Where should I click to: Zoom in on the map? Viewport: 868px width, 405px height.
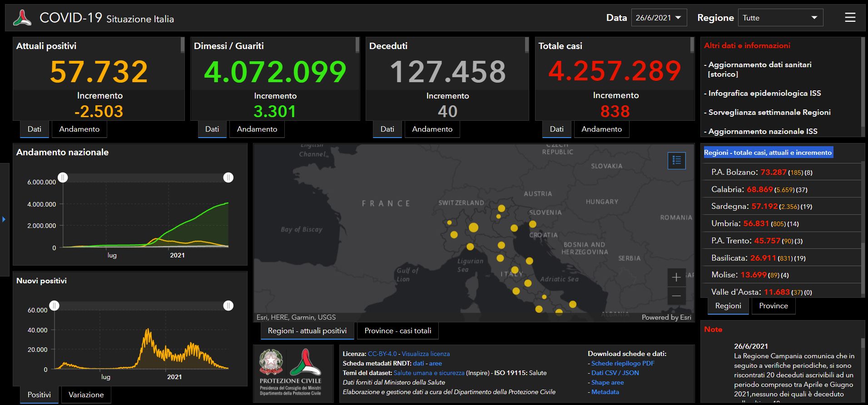(x=676, y=277)
